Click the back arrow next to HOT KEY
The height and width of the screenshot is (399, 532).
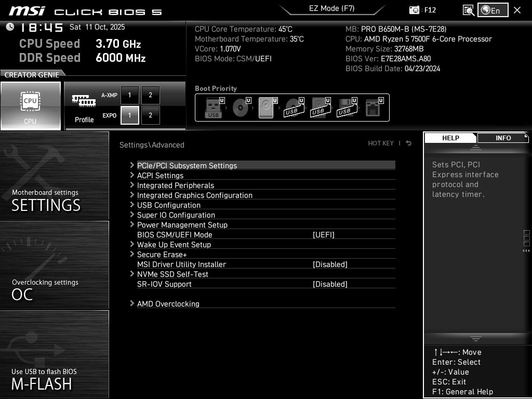409,143
